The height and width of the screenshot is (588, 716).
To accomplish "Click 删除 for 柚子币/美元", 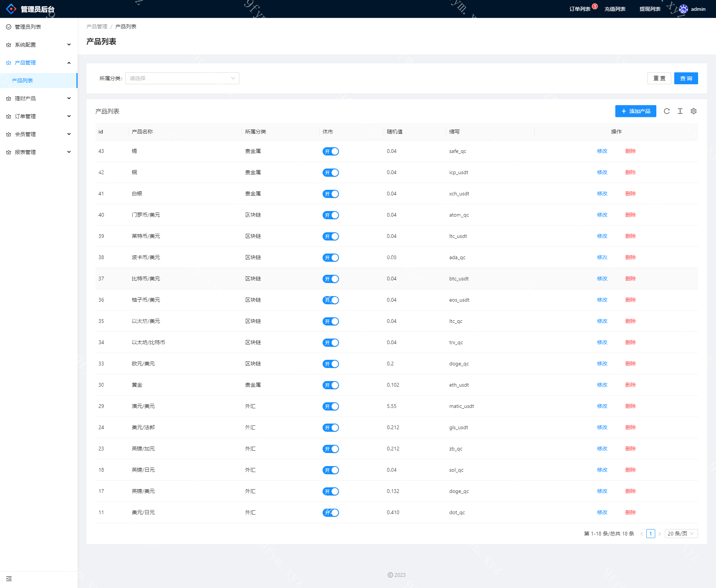I will 631,300.
